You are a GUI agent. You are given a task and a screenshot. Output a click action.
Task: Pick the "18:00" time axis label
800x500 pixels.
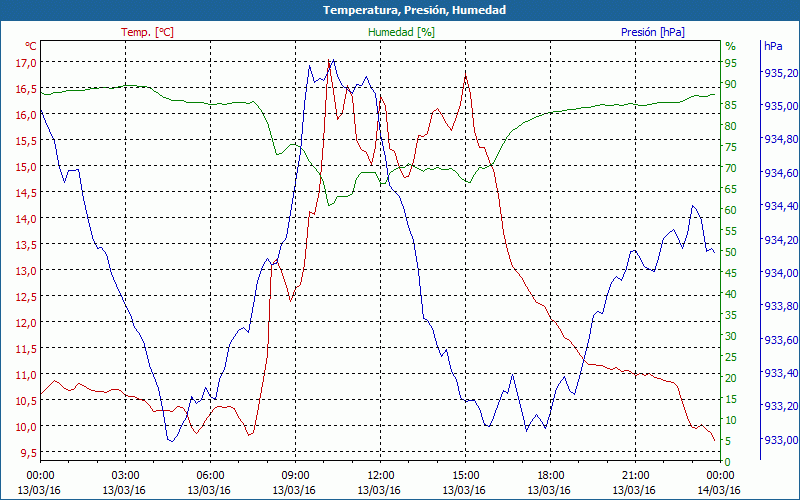click(x=549, y=476)
